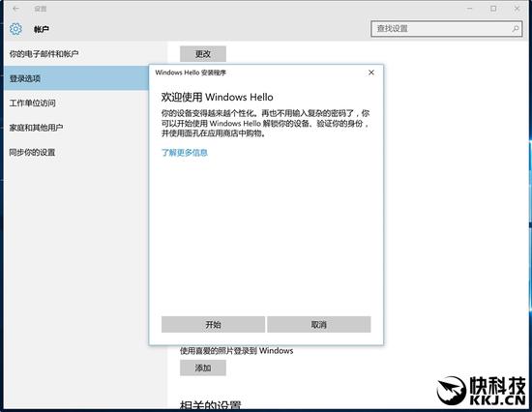The height and width of the screenshot is (412, 532).
Task: Click the 更改 button
Action: point(203,53)
